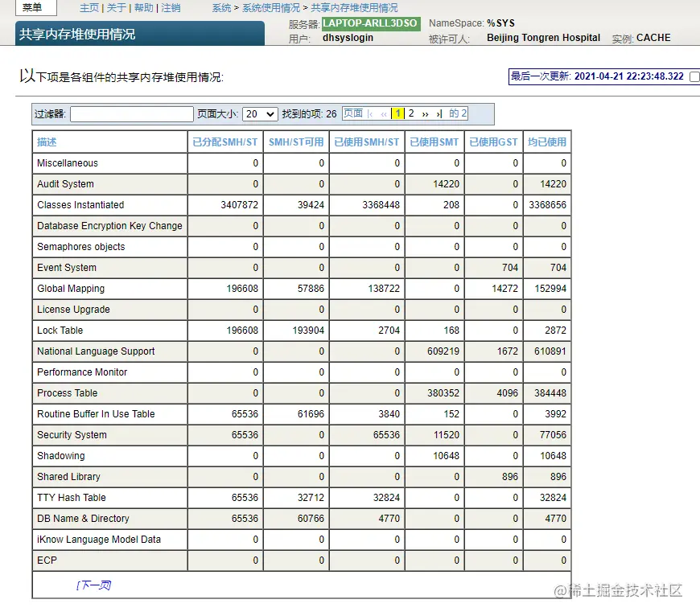Click value 384448 in Process Table row
Viewport: 700px width, 616px height.
[x=550, y=393]
